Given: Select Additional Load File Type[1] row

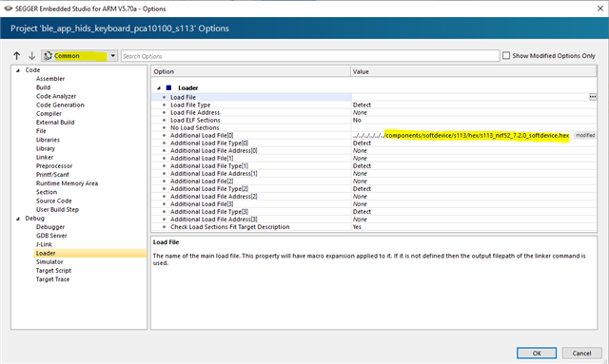Looking at the screenshot, I should click(x=374, y=165).
